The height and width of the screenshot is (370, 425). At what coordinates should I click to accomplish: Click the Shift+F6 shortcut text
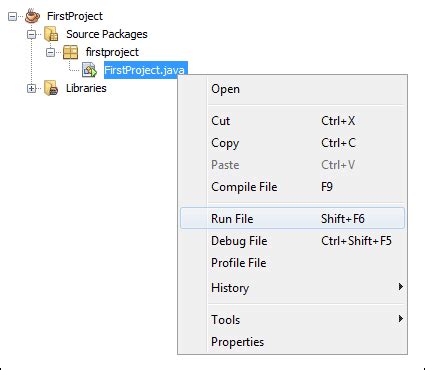coord(343,219)
